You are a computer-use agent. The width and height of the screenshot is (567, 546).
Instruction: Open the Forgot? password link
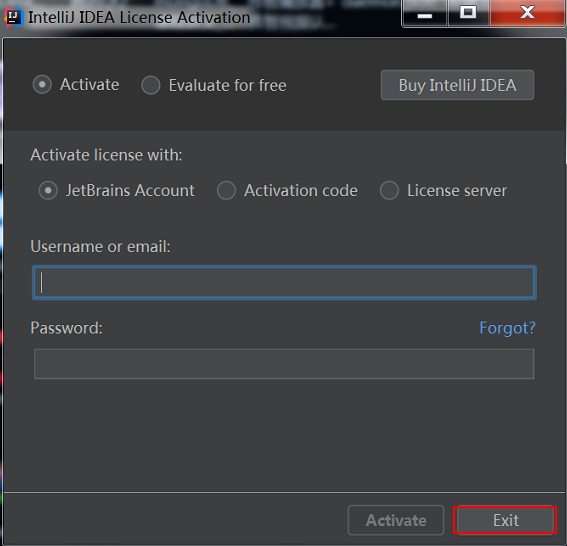coord(507,328)
